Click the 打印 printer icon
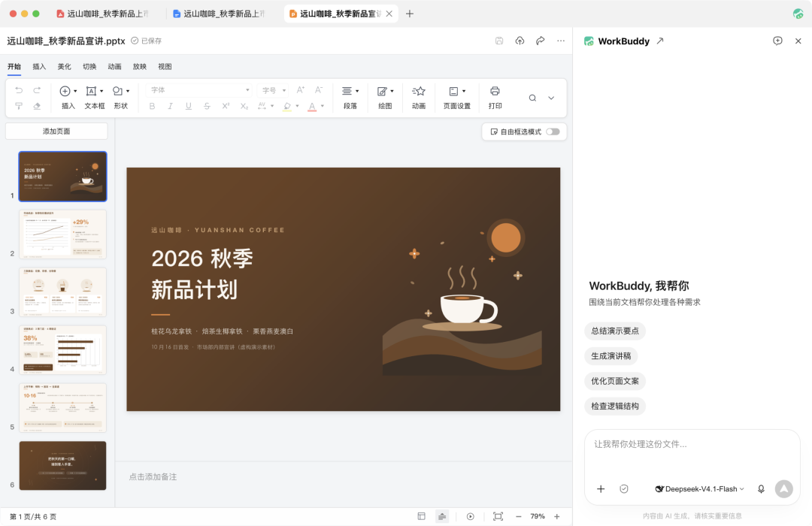812x526 pixels. [x=495, y=91]
